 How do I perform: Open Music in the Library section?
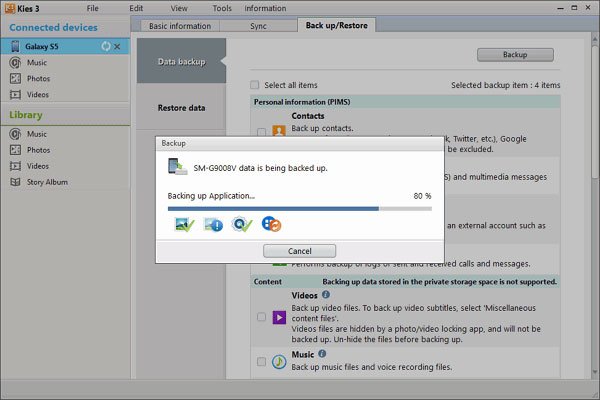click(37, 134)
